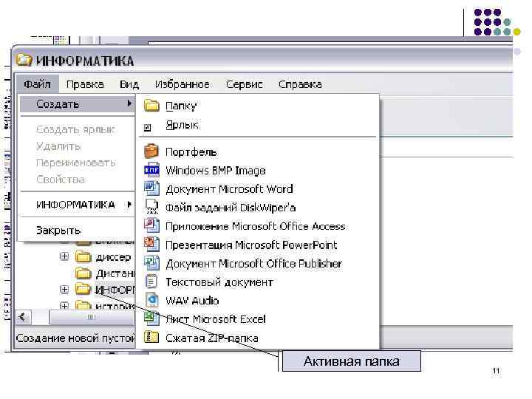Click the диссер folder icon in tree
532x399 pixels.
(83, 257)
